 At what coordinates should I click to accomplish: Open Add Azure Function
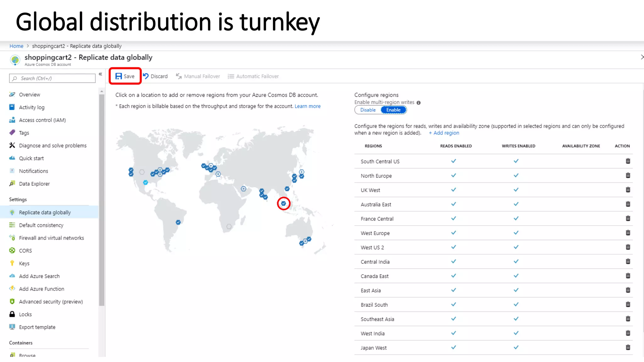tap(42, 289)
